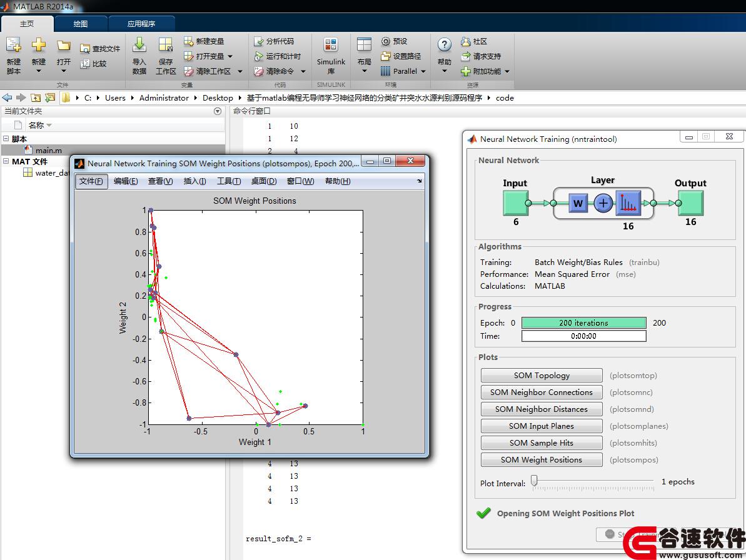
Task: Click the Open (打开) folder icon
Action: (x=63, y=45)
